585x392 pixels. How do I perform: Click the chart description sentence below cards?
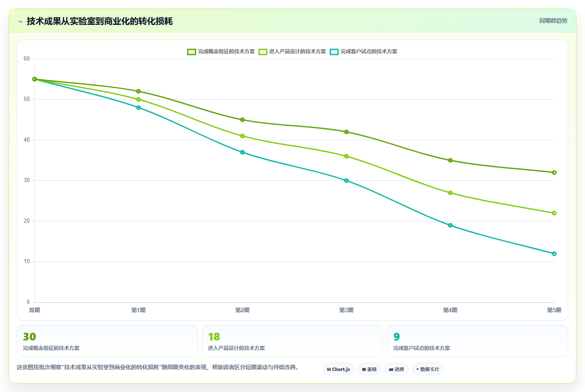(158, 368)
